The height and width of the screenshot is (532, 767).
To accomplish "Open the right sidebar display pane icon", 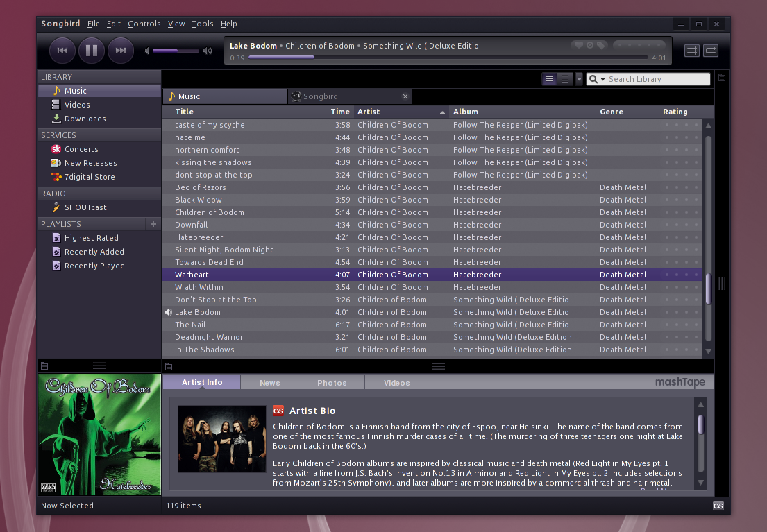I will click(721, 77).
